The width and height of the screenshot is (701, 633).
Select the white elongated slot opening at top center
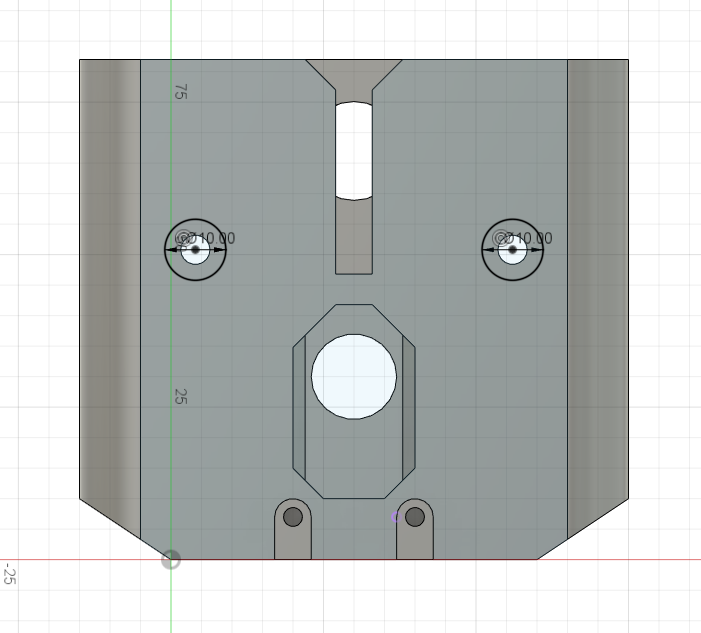(x=354, y=151)
